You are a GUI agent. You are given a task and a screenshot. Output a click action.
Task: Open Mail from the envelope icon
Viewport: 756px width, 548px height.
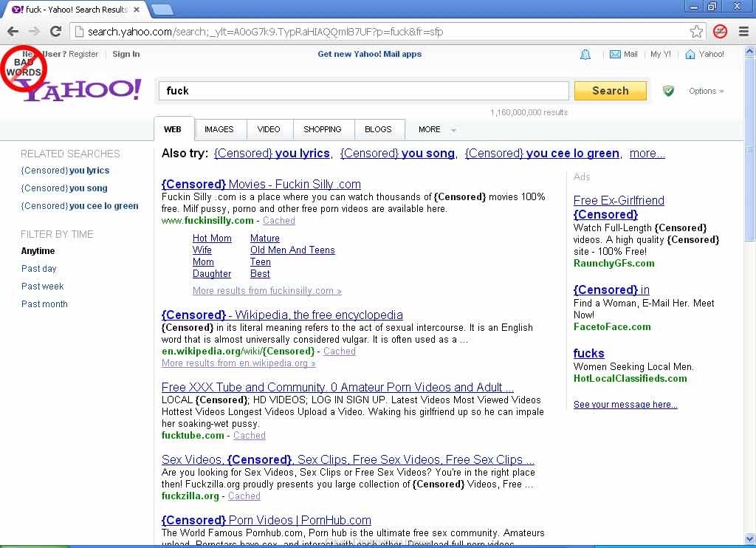[x=615, y=54]
